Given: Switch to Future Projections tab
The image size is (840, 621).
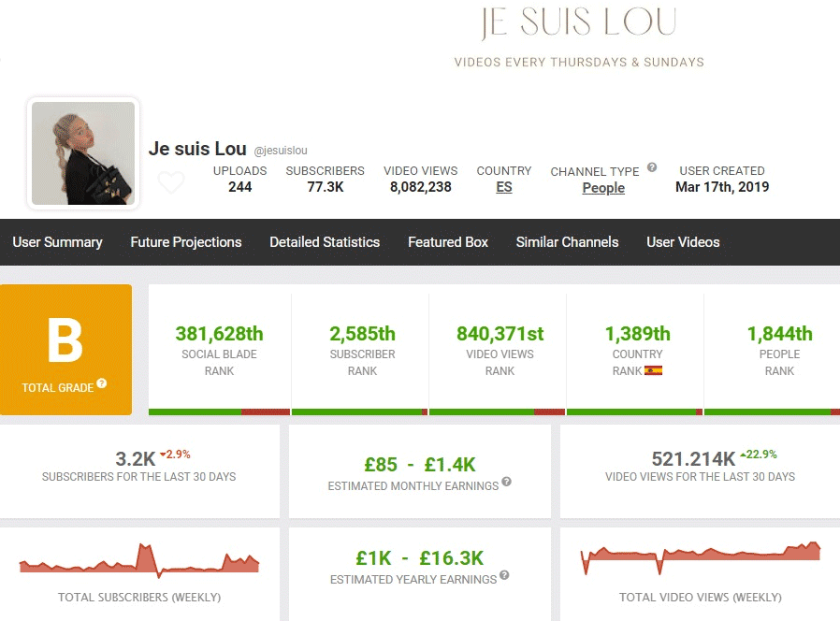Looking at the screenshot, I should pyautogui.click(x=185, y=242).
